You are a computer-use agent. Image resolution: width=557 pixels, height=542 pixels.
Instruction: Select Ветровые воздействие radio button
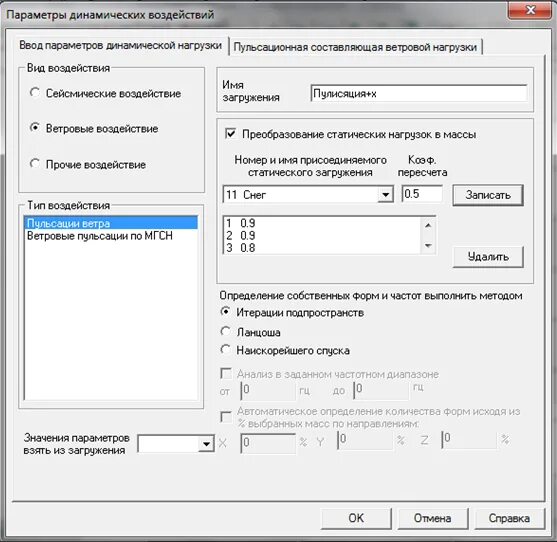click(x=35, y=128)
